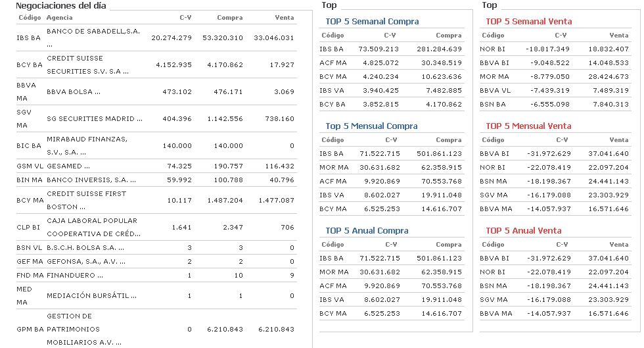644x348 pixels.
Task: Select the Top 5 Mensual Compra heading
Action: click(371, 126)
